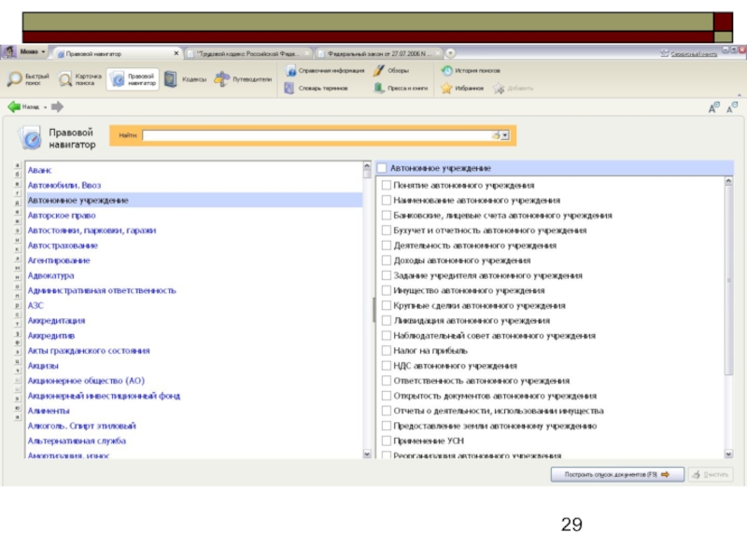Image resolution: width=747 pixels, height=560 pixels.
Task: Open Карточка поиска search card
Action: point(79,79)
